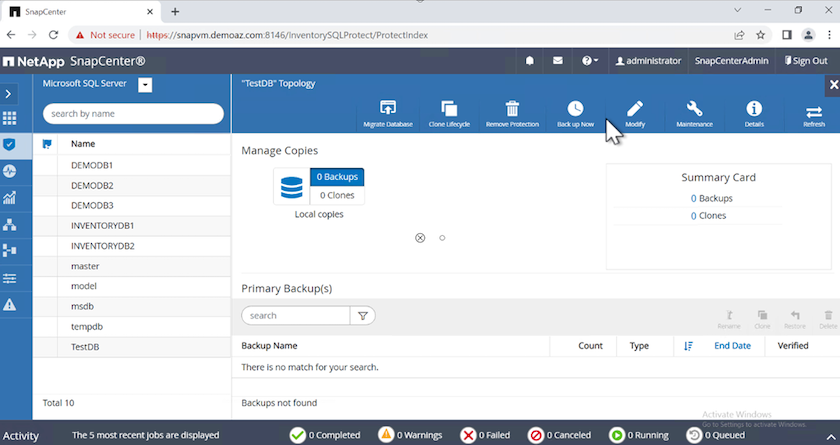Bookmark this page with star icon
The height and width of the screenshot is (445, 840).
click(x=760, y=35)
